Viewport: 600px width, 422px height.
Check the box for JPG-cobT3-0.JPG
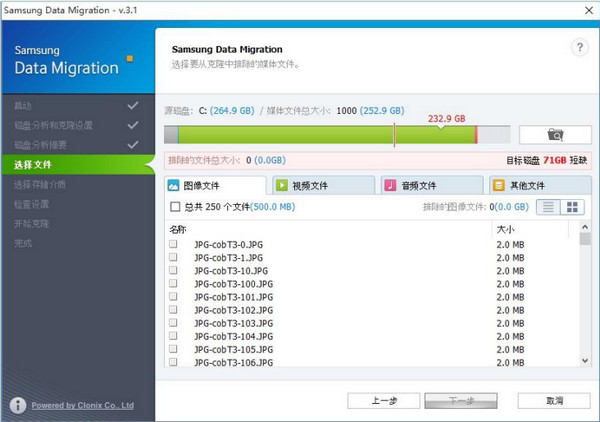(173, 244)
